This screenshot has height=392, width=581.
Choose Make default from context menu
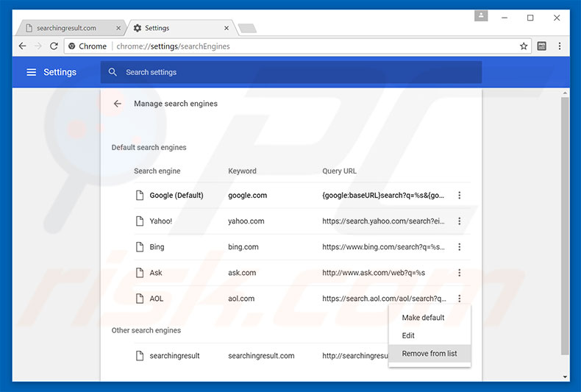[429, 318]
